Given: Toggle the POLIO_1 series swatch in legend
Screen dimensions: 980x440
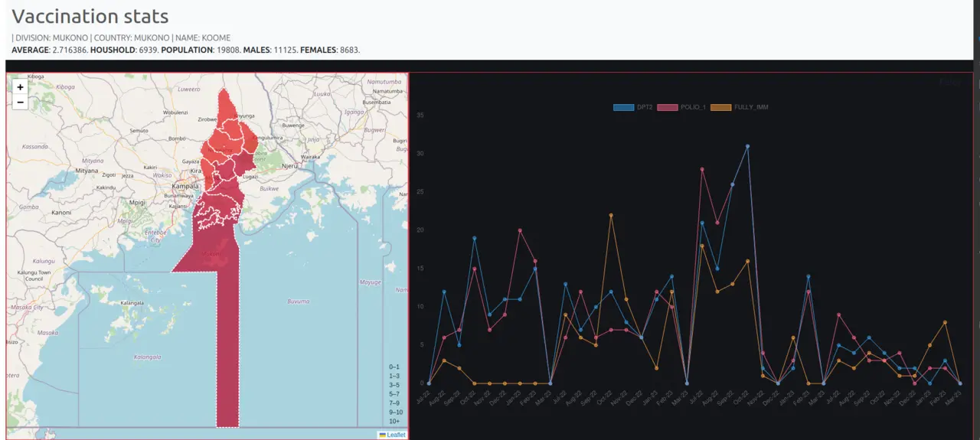Looking at the screenshot, I should coord(668,107).
